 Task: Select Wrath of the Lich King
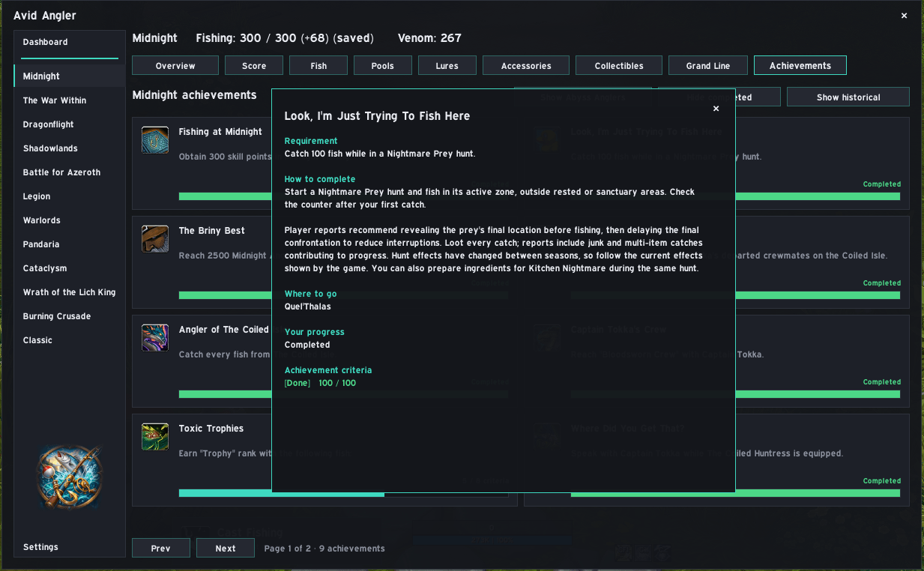[70, 292]
